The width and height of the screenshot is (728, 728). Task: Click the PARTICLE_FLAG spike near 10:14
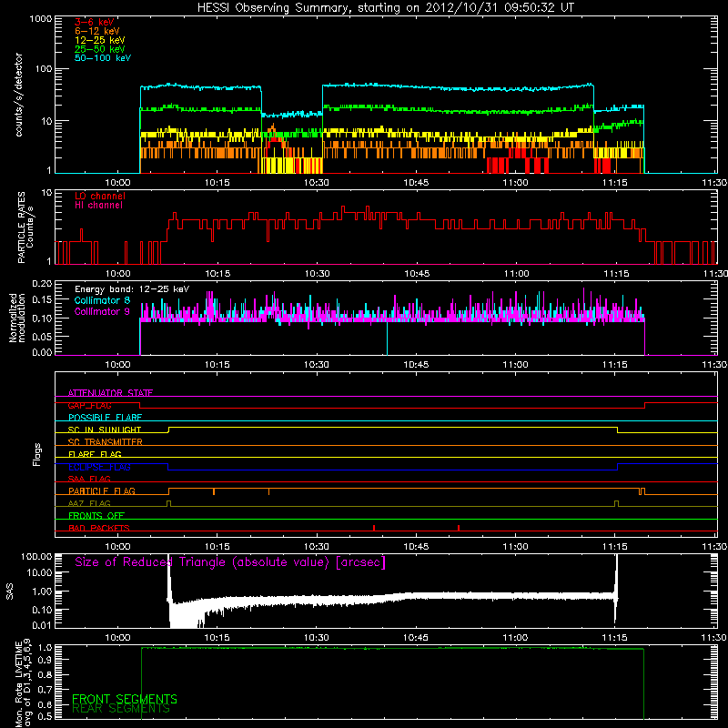click(x=214, y=491)
